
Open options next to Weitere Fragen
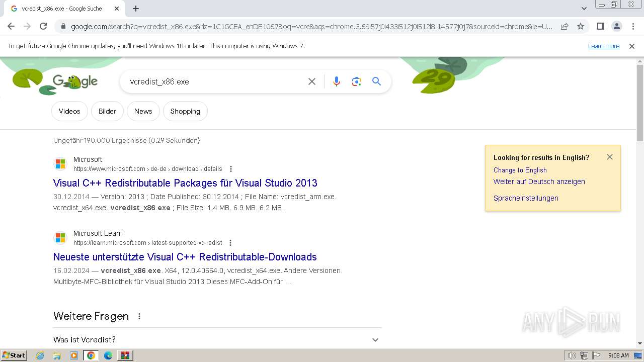pos(139,316)
